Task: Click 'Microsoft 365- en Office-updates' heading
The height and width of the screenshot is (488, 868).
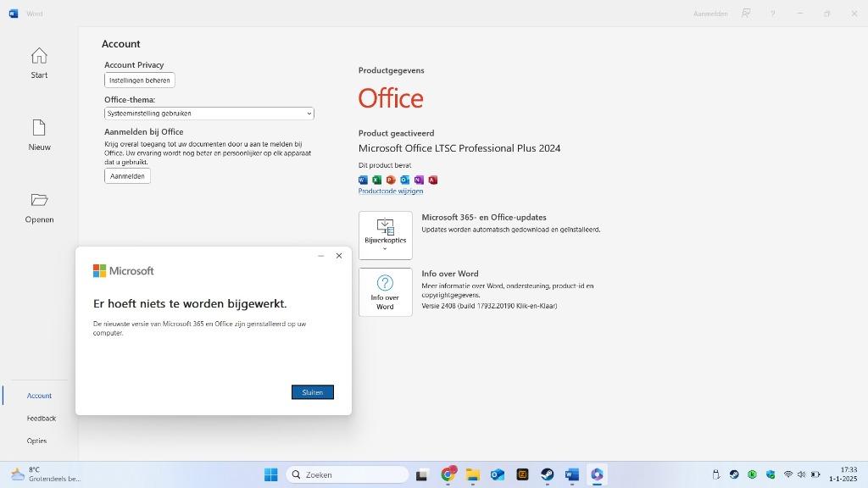Action: point(484,218)
